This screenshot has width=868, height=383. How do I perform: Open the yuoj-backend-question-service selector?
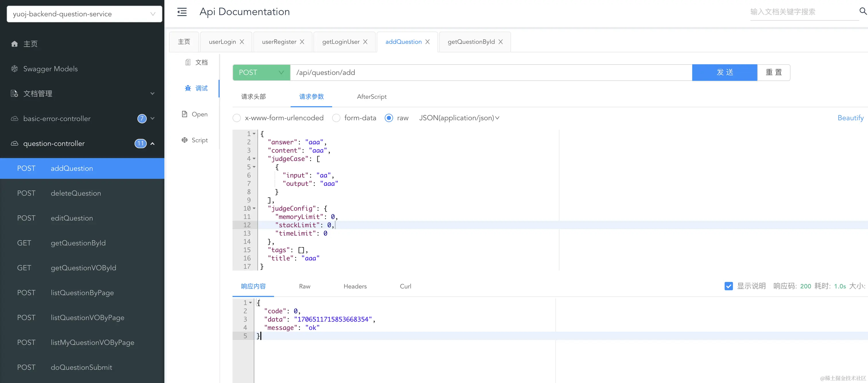[84, 14]
